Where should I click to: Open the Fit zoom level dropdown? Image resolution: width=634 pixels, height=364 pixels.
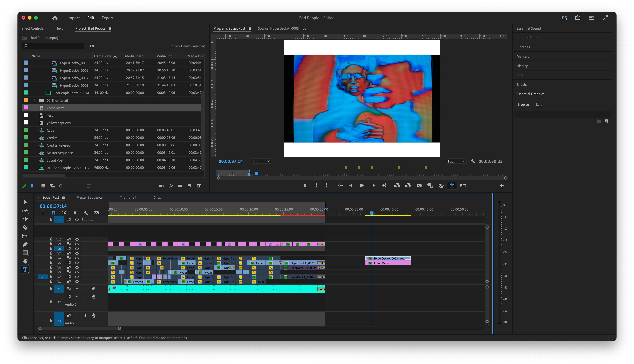(261, 161)
